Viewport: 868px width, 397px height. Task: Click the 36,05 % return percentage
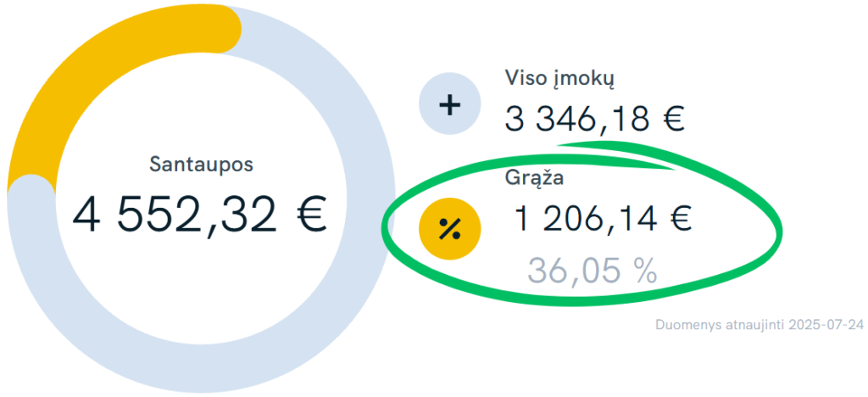point(593,271)
